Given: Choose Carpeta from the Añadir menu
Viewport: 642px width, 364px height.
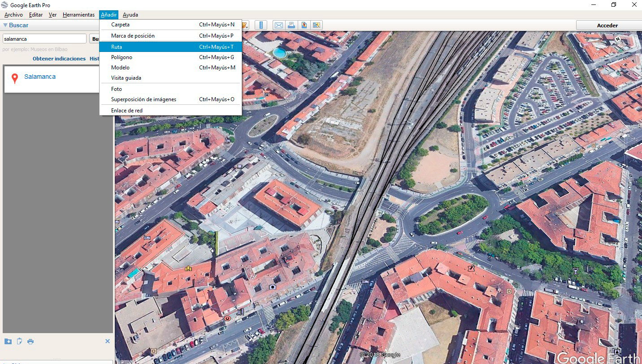Looking at the screenshot, I should pos(171,25).
